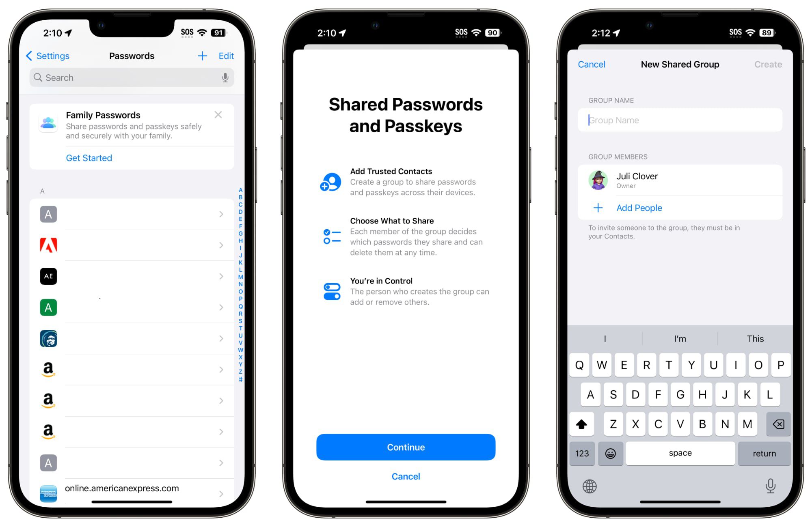Tap the Adobe icon in passwords list

(x=49, y=245)
